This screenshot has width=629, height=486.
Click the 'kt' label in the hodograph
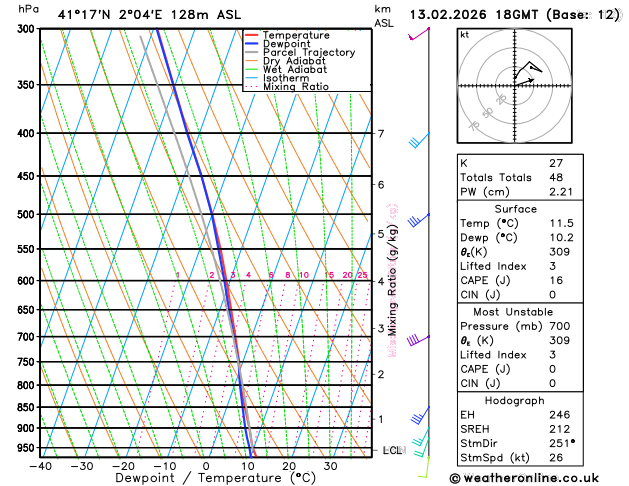(465, 35)
